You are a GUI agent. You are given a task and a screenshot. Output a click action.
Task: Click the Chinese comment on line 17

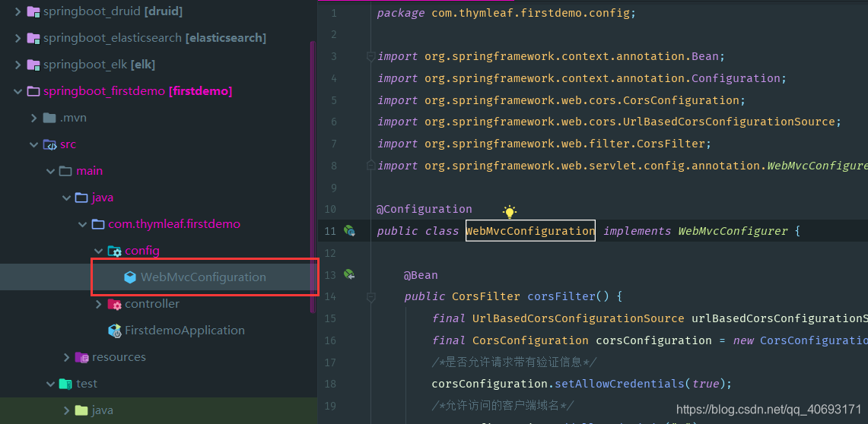click(513, 362)
